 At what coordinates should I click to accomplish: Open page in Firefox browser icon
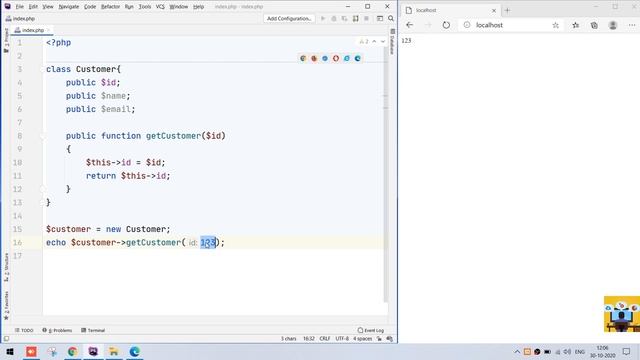click(314, 58)
